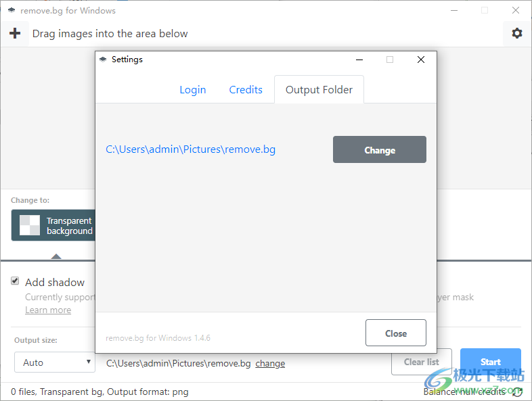
Task: Close the Settings dialog with X
Action: [x=421, y=60]
